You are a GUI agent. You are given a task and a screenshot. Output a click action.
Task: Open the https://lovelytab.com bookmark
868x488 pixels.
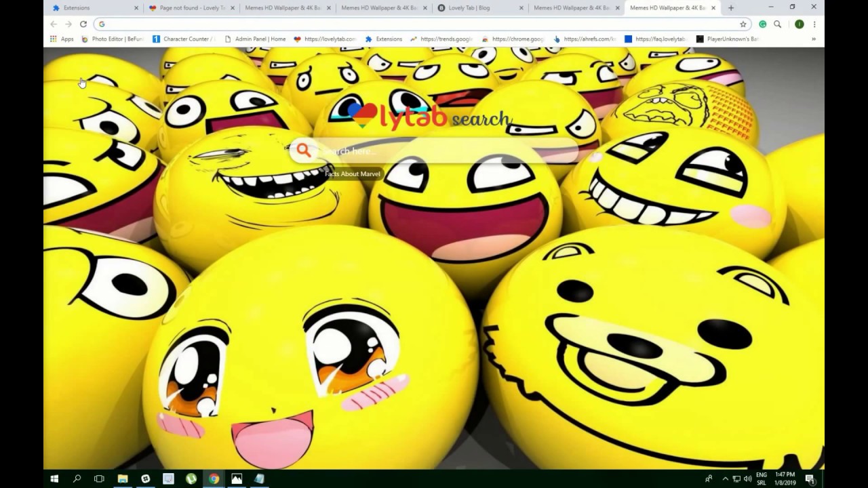pos(325,39)
